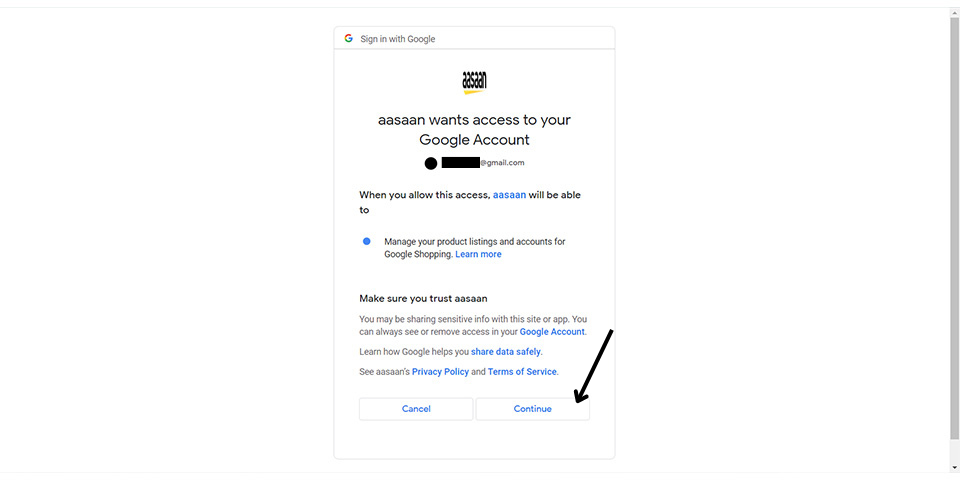View aasaan's Privacy Policy

440,372
